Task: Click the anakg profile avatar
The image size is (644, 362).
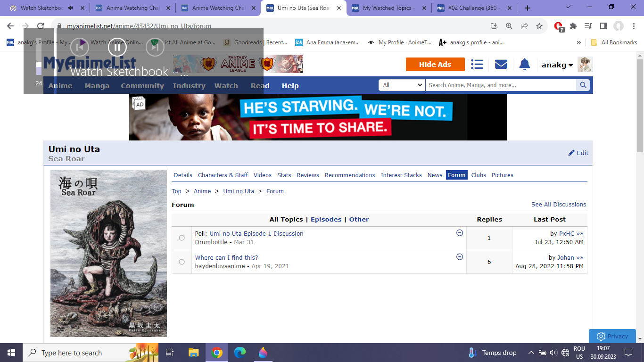Action: click(585, 65)
